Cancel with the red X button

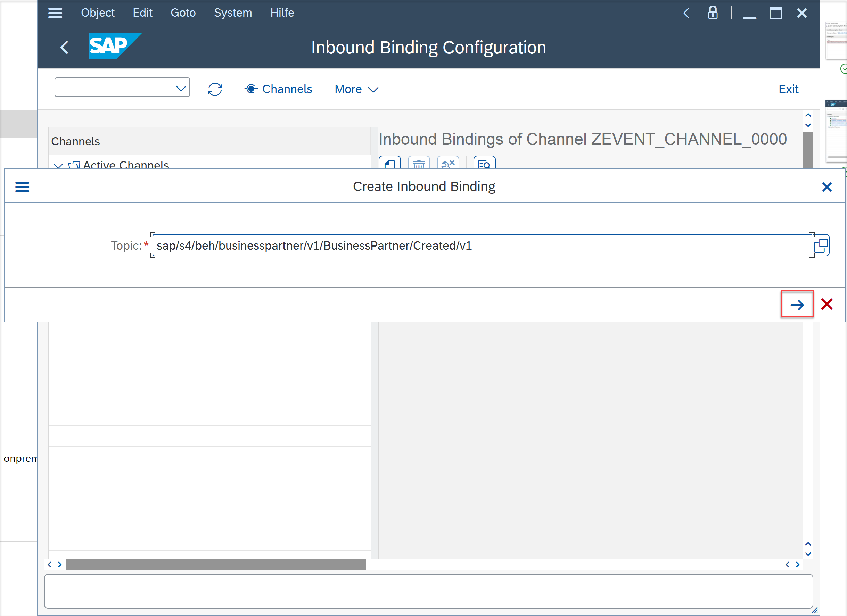click(x=827, y=304)
